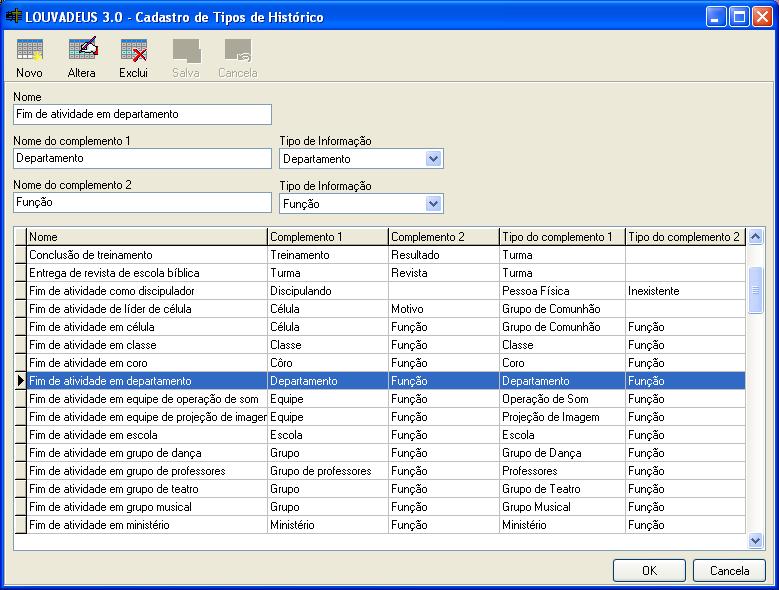The image size is (779, 590).
Task: Click the disabled Cancela toolbar icon
Action: [238, 51]
